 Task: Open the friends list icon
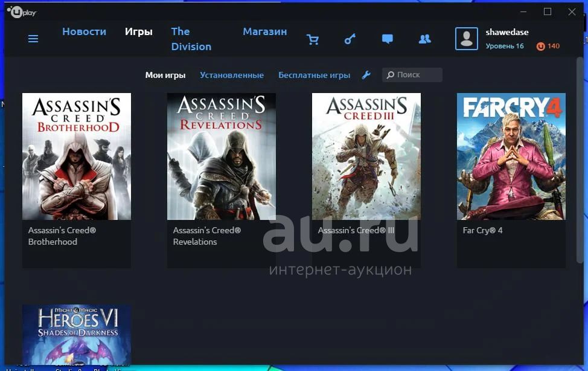pos(424,39)
